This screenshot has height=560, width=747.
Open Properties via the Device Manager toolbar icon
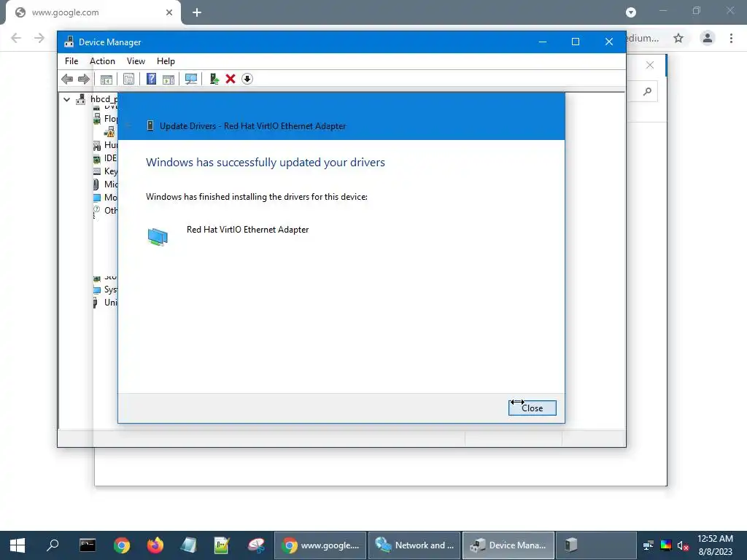click(128, 79)
